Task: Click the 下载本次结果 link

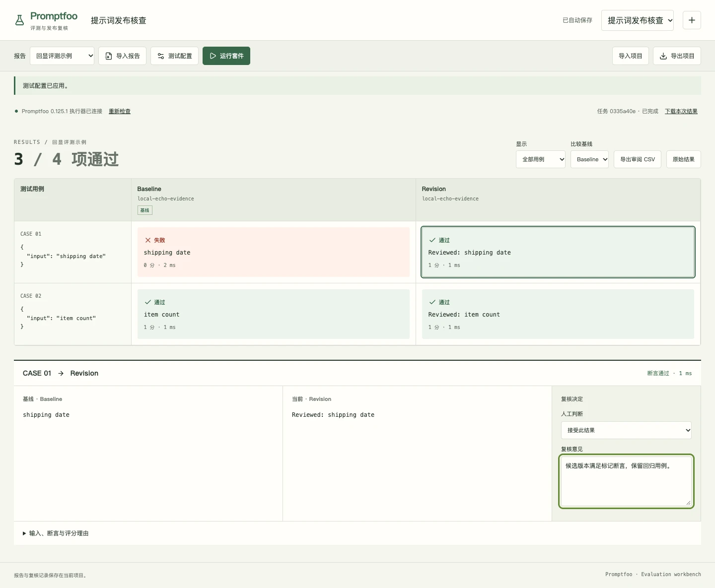Action: tap(681, 111)
